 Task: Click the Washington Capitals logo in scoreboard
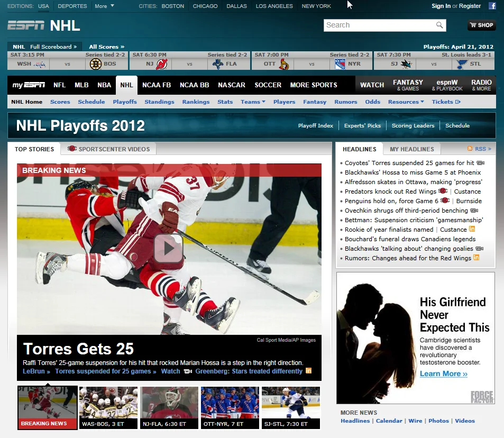(40, 65)
